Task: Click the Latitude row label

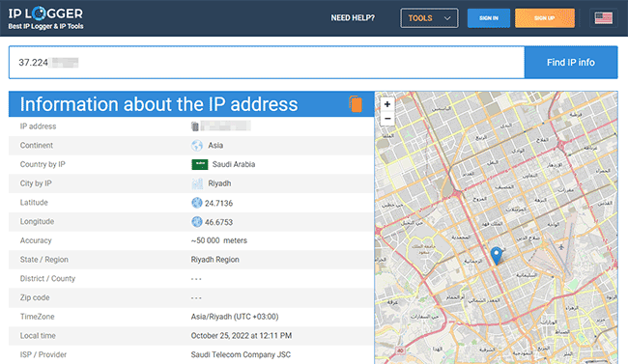Action: 34,203
